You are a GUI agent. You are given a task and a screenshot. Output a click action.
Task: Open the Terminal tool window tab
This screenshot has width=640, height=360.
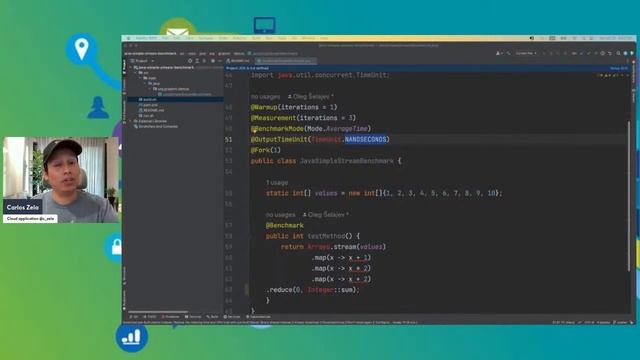click(x=193, y=317)
